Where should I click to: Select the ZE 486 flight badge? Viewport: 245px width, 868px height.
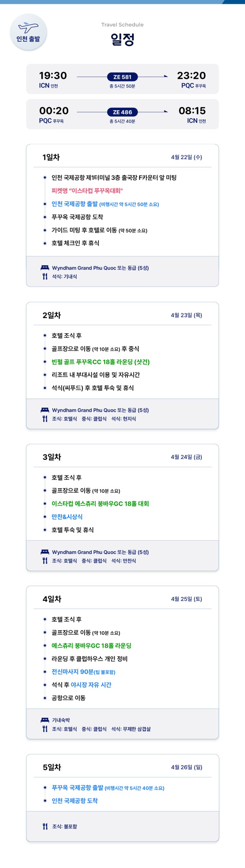(x=122, y=112)
